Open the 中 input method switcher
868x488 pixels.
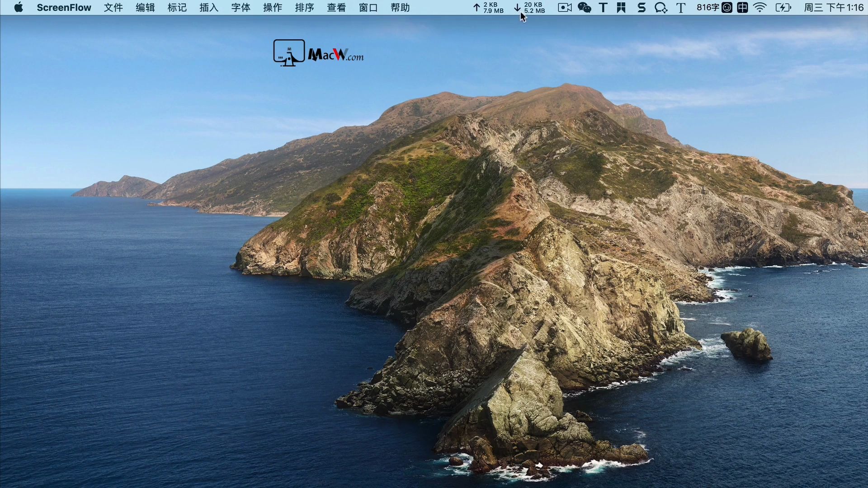pyautogui.click(x=742, y=8)
